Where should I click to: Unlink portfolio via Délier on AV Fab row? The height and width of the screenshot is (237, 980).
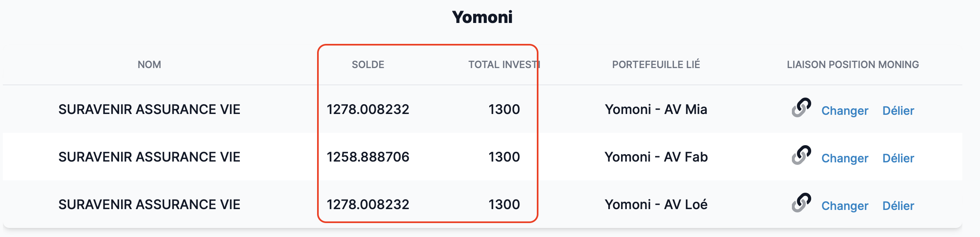pos(898,158)
